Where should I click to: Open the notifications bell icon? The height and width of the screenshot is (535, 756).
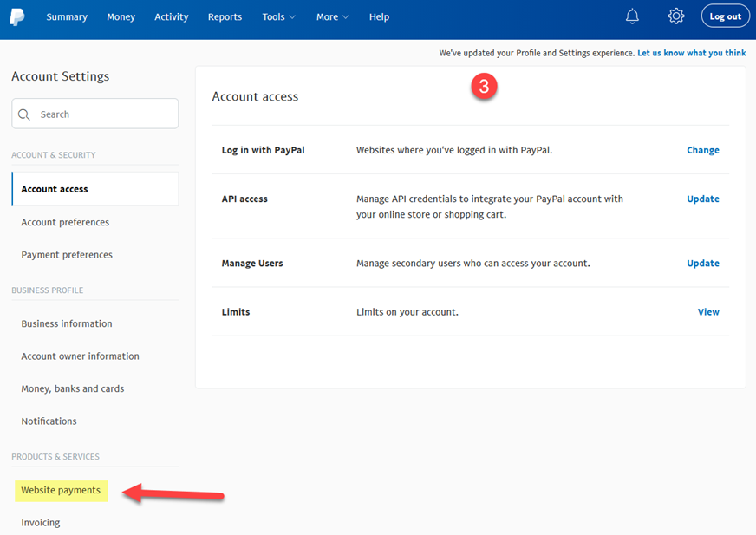point(632,16)
